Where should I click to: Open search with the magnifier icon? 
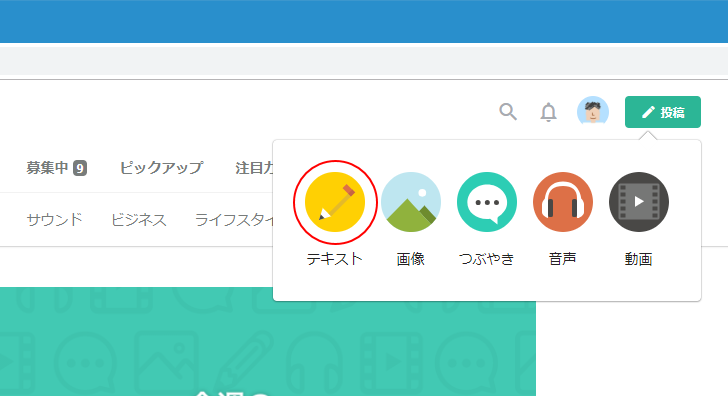[508, 112]
